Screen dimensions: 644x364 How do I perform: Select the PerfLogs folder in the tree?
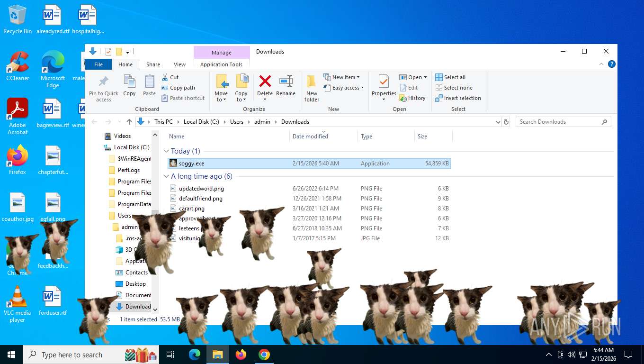pos(129,170)
